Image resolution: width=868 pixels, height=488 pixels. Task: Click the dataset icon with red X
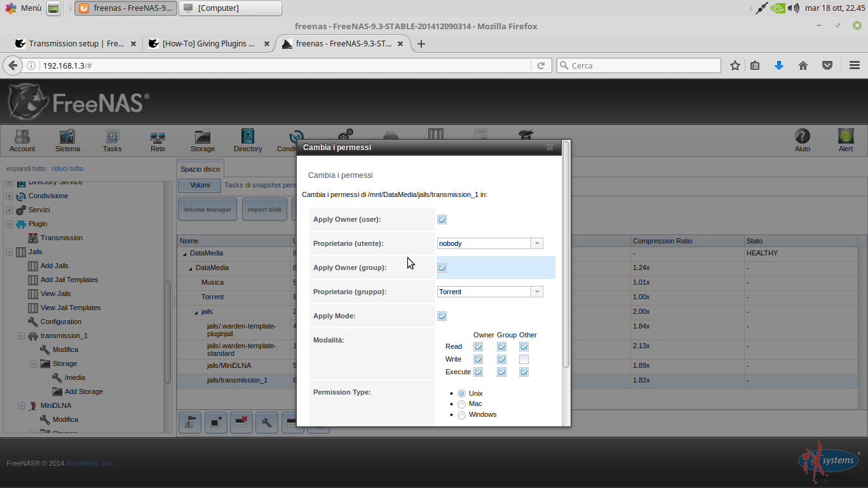click(241, 422)
